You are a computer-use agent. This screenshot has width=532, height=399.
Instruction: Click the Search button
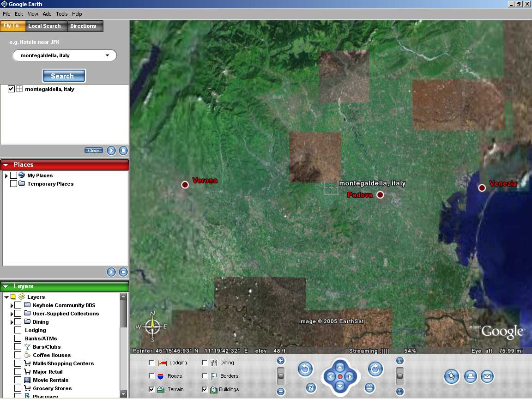pos(64,76)
